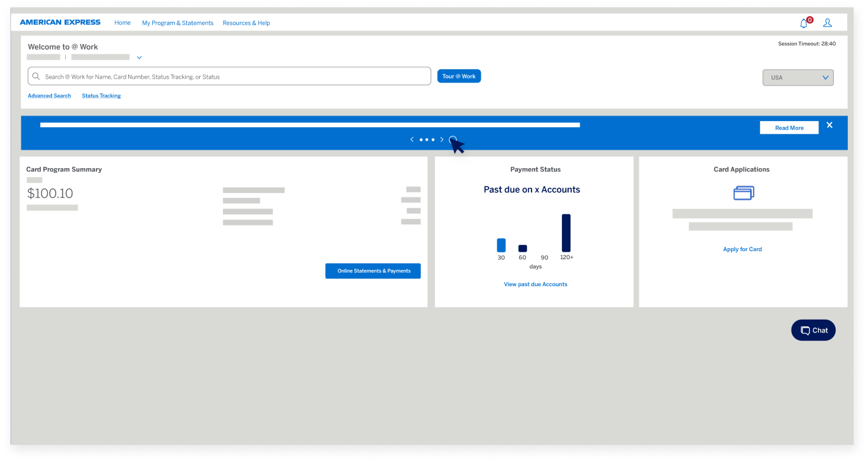This screenshot has width=868, height=462.
Task: Expand the account chevron under Welcome to @ Work
Action: click(x=139, y=57)
